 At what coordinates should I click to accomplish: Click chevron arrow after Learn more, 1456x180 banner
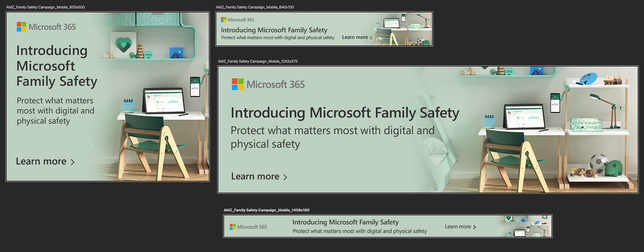[x=474, y=227]
